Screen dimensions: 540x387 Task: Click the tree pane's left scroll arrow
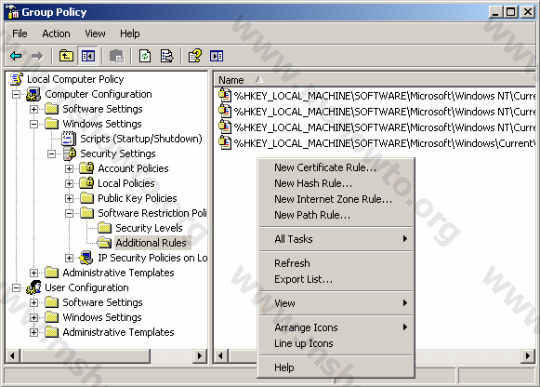click(13, 356)
